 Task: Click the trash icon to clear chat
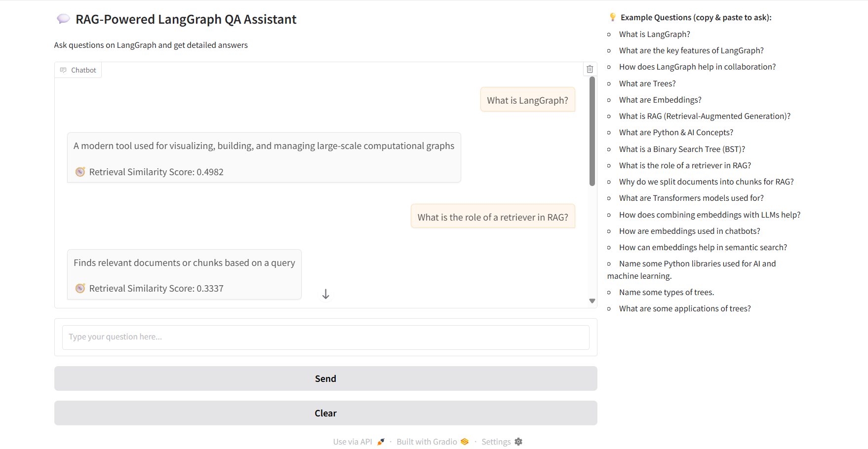590,69
